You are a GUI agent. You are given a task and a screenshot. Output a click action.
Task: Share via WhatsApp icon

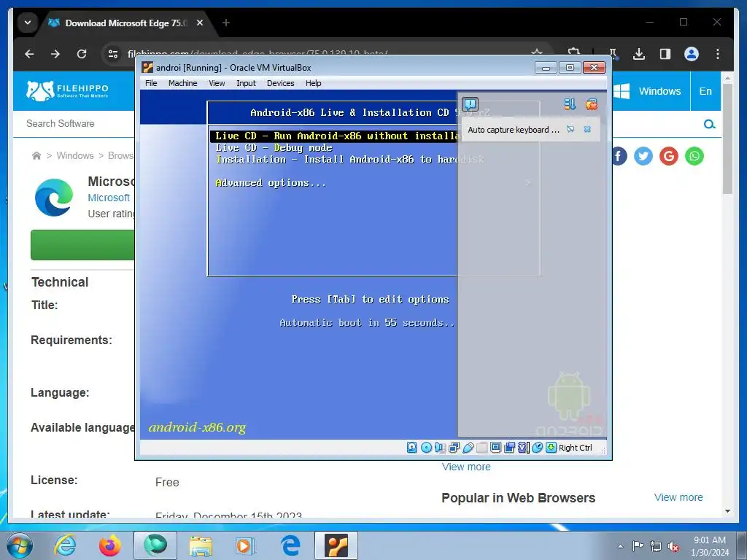[694, 156]
